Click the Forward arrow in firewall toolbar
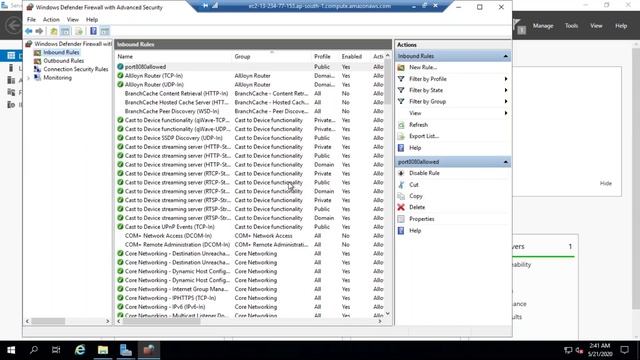Viewport: 640px width, 360px height. pyautogui.click(x=39, y=31)
